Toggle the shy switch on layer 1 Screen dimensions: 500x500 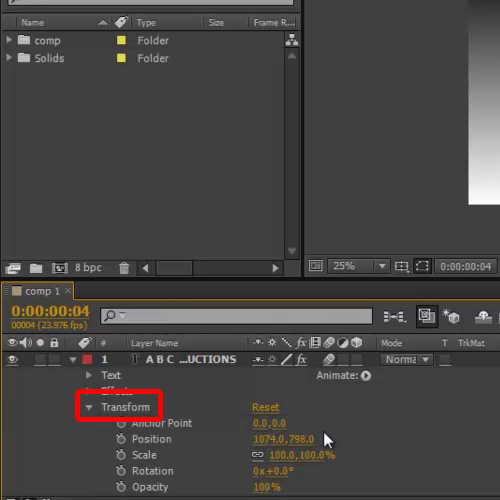(258, 360)
